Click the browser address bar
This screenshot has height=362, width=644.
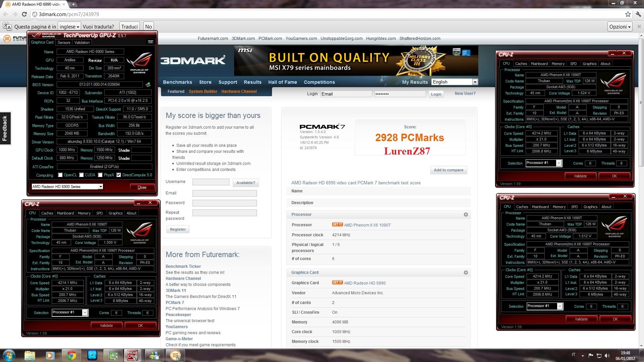pos(329,14)
